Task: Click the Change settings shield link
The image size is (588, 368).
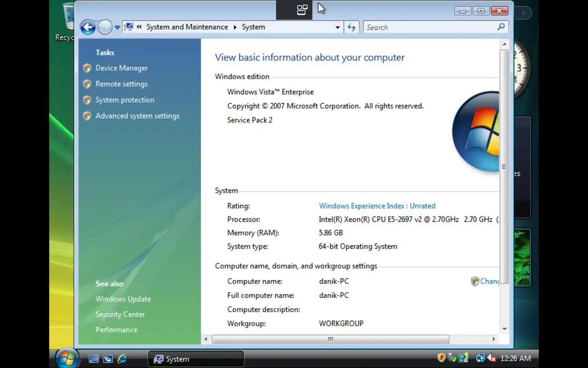Action: (485, 281)
